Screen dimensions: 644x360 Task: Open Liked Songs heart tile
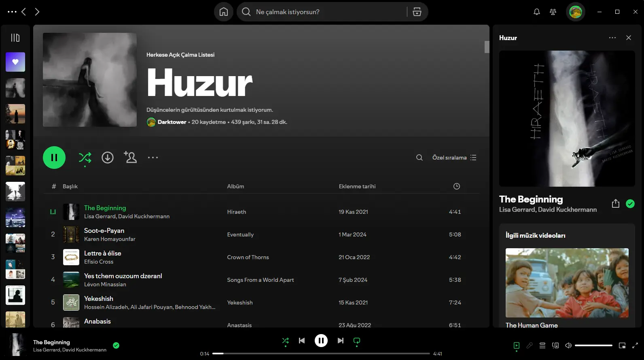point(15,62)
